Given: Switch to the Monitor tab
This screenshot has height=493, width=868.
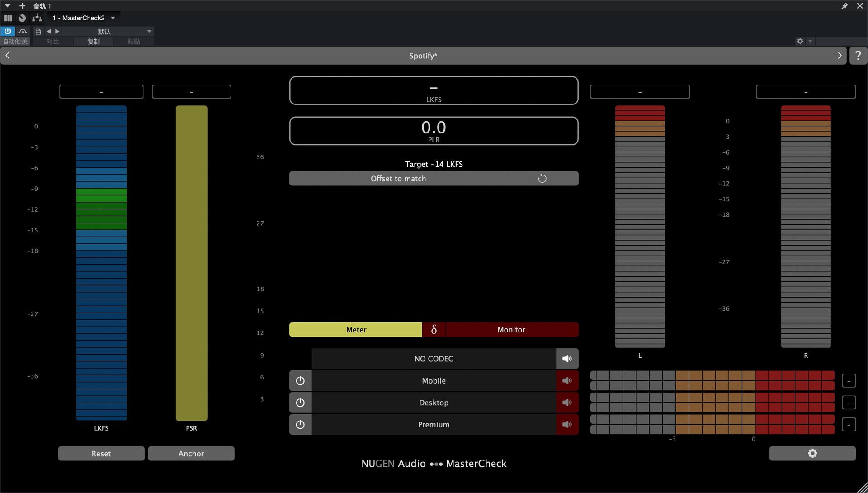Looking at the screenshot, I should (511, 330).
